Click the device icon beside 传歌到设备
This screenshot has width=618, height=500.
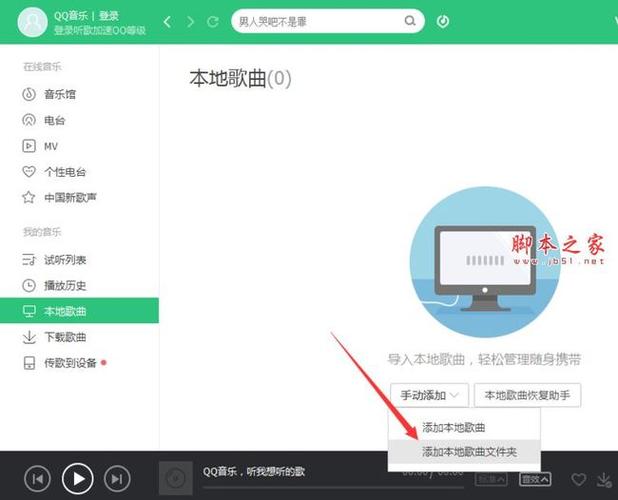click(x=29, y=363)
